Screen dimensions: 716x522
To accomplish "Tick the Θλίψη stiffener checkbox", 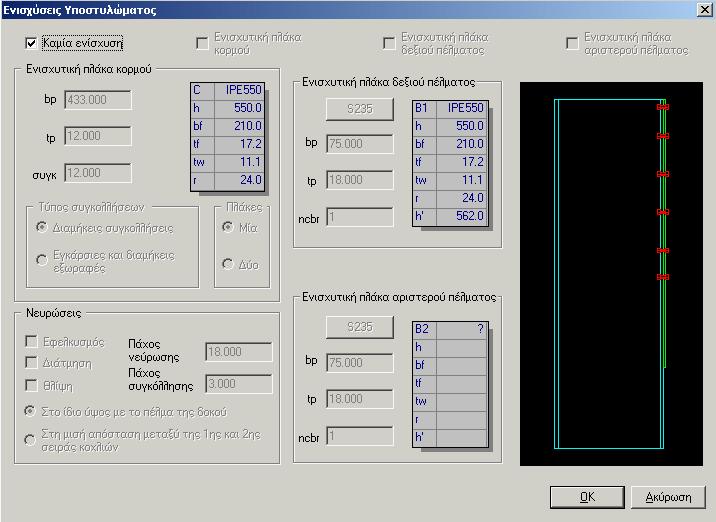I will tap(31, 385).
